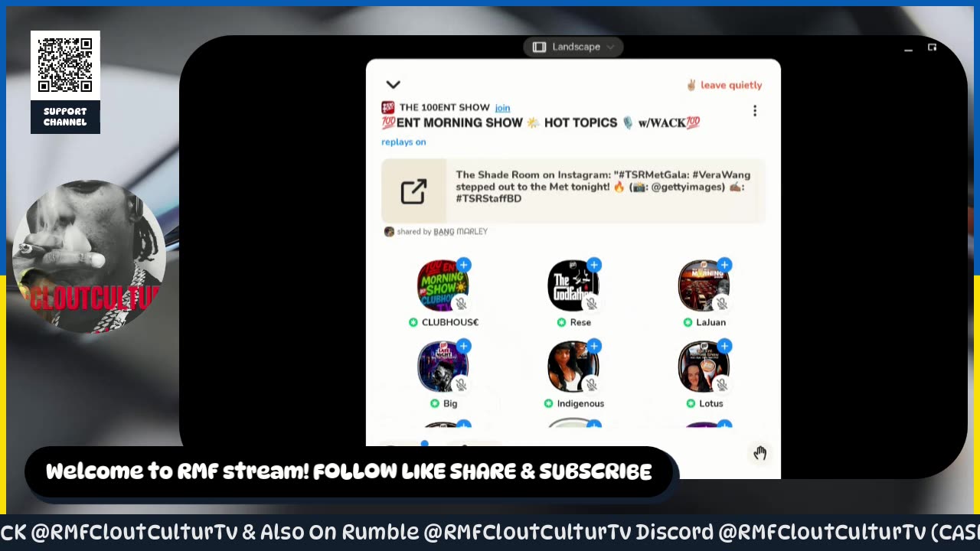Follow Big using the plus badge
The image size is (980, 551).
[x=463, y=346]
